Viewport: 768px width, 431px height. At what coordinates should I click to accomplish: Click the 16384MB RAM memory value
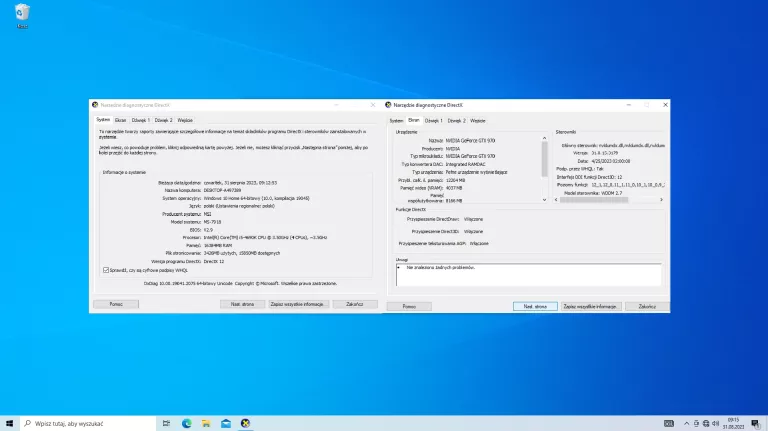coord(218,245)
